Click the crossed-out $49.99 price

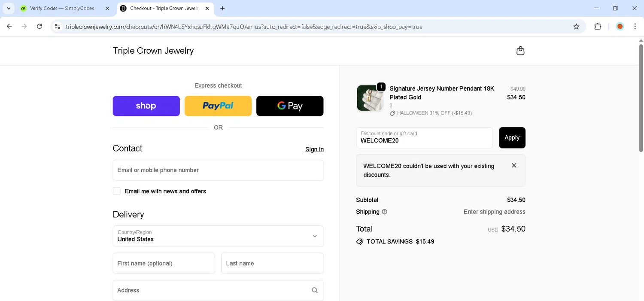(x=518, y=89)
